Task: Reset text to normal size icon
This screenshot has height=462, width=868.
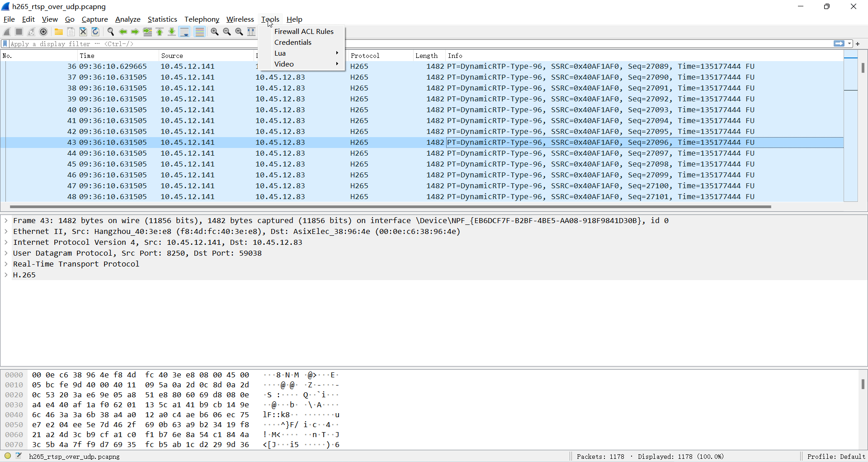Action: coord(239,32)
